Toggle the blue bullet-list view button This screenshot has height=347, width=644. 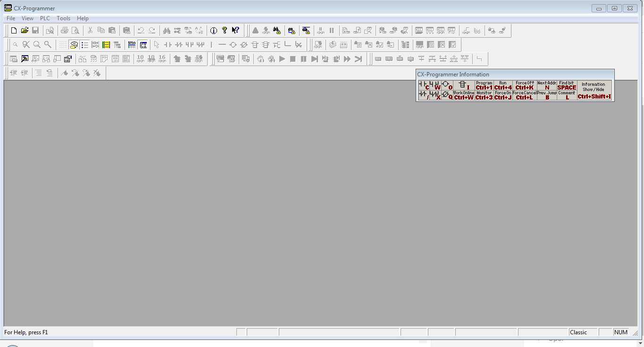[x=84, y=45]
